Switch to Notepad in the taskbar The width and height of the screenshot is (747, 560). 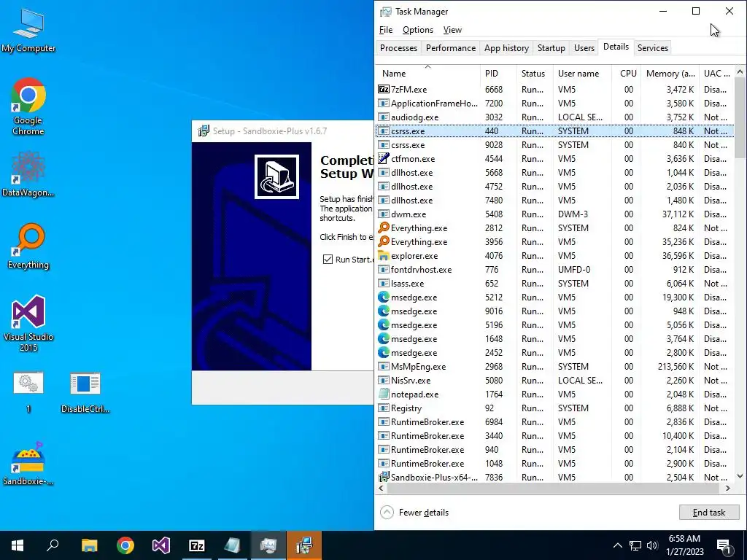[233, 545]
